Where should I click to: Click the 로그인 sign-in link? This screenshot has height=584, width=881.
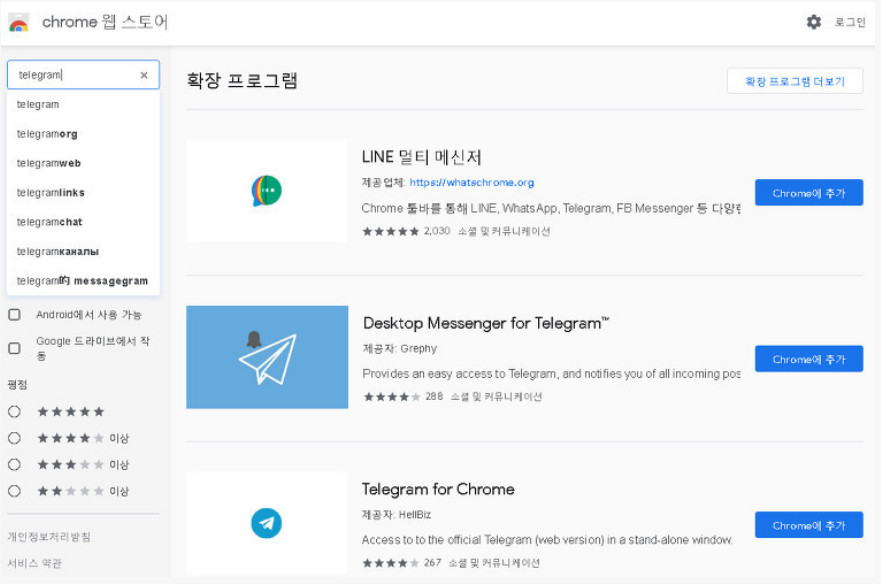pyautogui.click(x=850, y=22)
